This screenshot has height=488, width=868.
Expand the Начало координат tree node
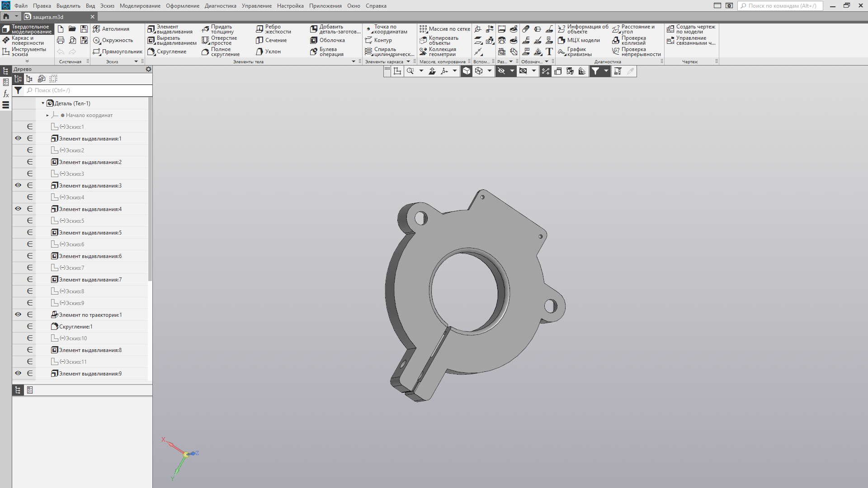[47, 116]
